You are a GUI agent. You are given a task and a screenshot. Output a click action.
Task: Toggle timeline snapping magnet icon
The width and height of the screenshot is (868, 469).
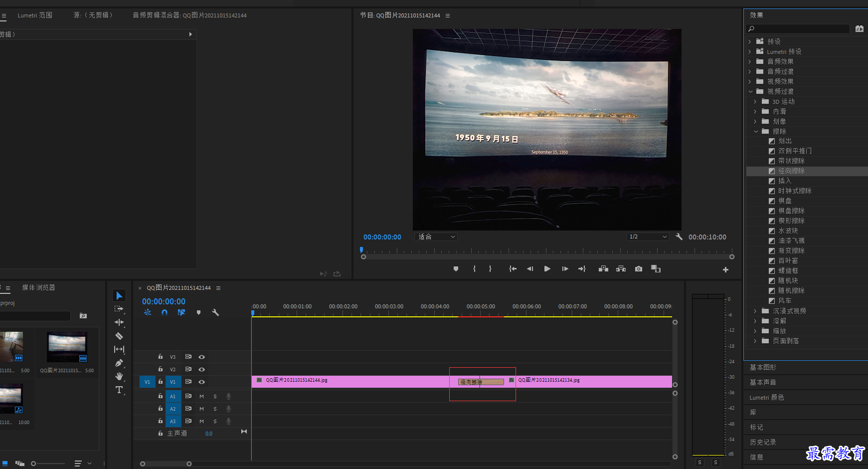(x=165, y=312)
